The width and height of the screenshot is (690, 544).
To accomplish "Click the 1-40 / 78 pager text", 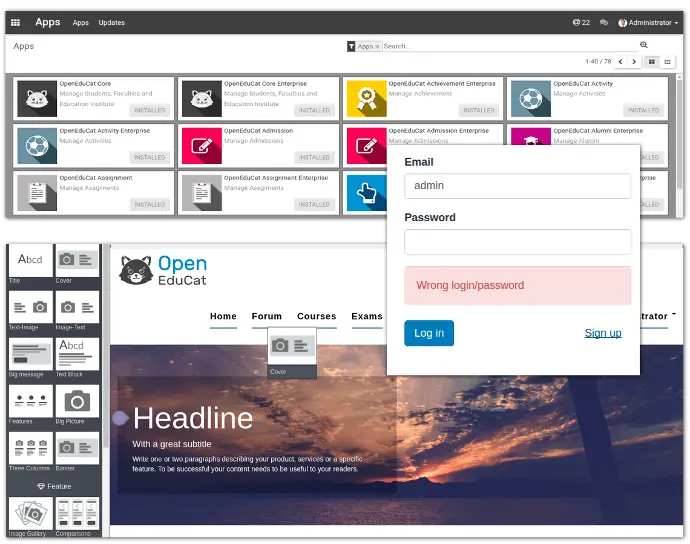I will (598, 62).
